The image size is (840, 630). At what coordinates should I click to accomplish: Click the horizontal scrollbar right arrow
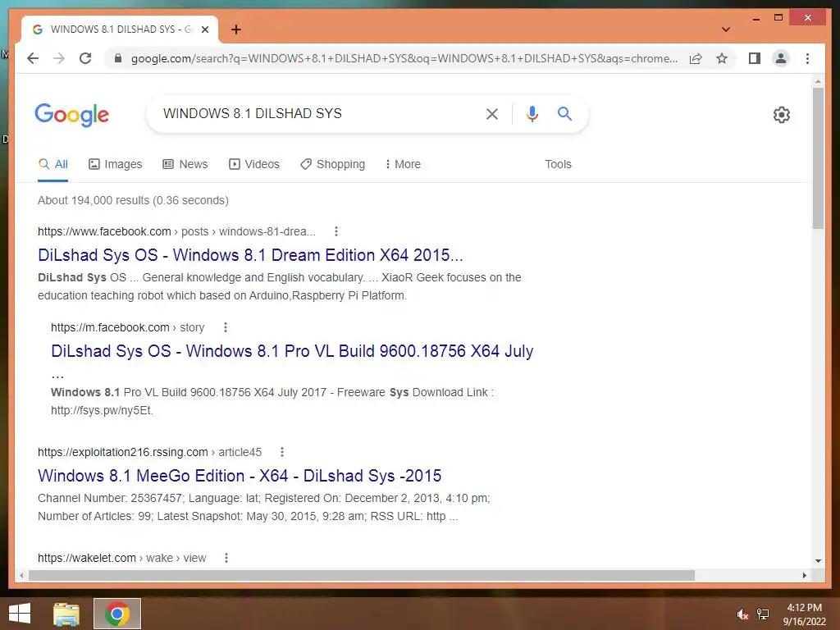(805, 575)
